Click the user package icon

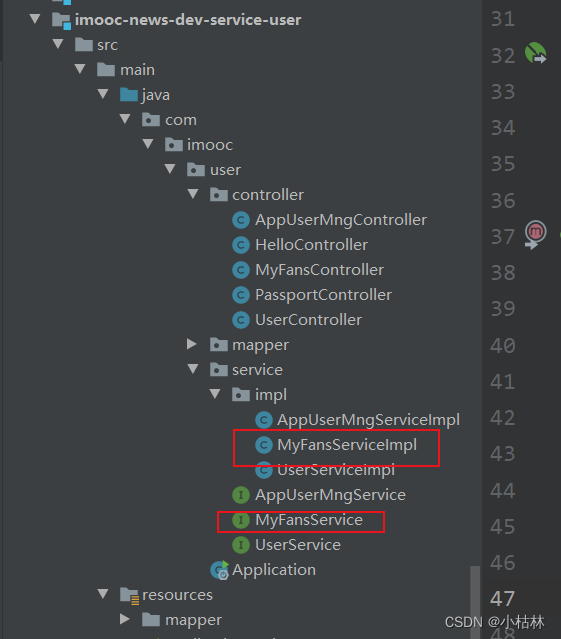click(x=196, y=169)
